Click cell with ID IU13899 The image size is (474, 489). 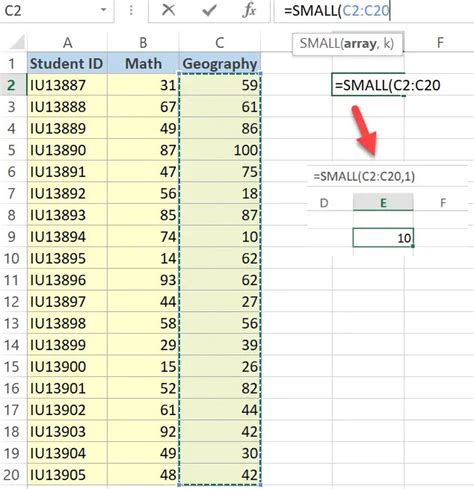click(x=67, y=345)
